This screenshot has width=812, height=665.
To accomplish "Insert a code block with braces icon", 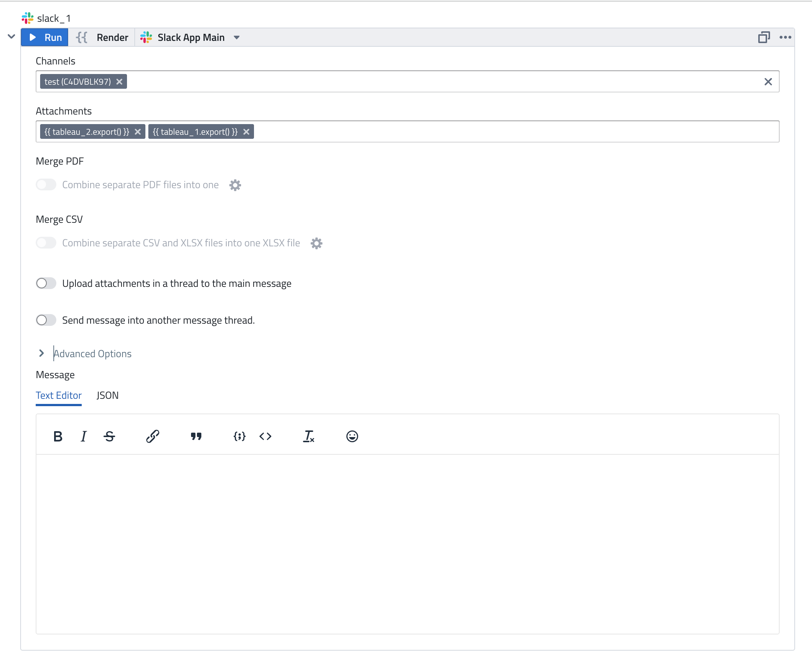I will coord(239,436).
